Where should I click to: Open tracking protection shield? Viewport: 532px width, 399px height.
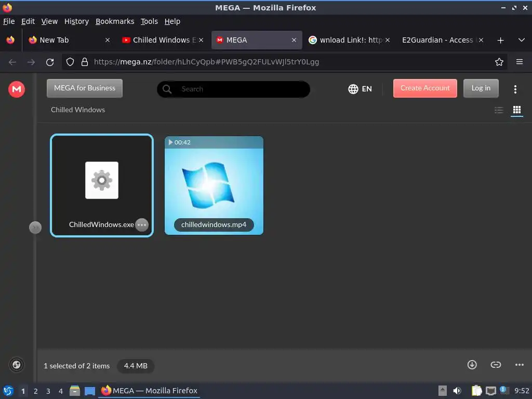pos(70,62)
